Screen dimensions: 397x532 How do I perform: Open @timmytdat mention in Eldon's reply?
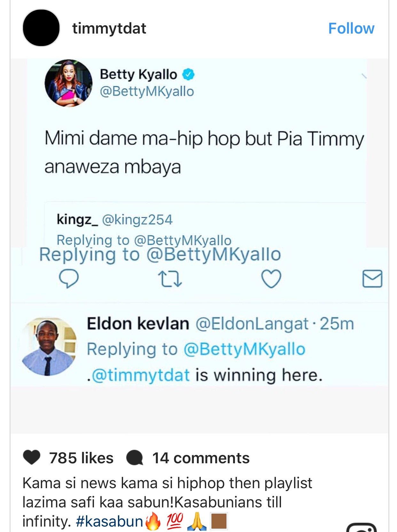click(x=138, y=375)
